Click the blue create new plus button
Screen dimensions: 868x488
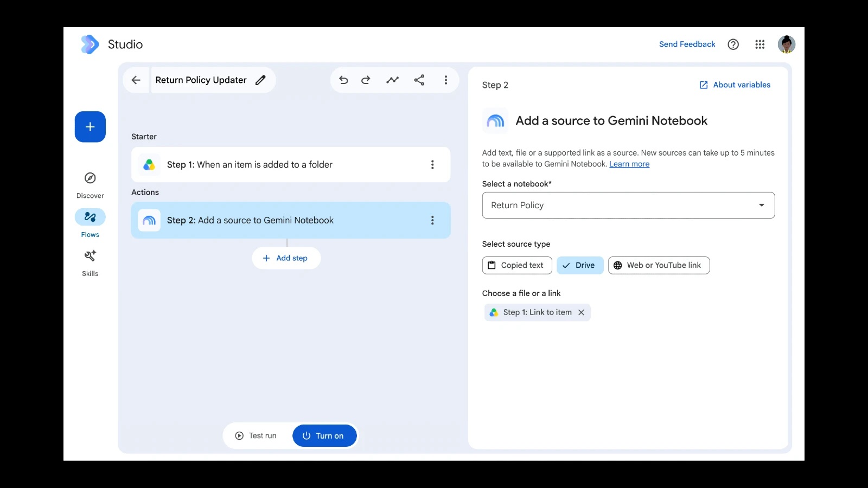(90, 127)
